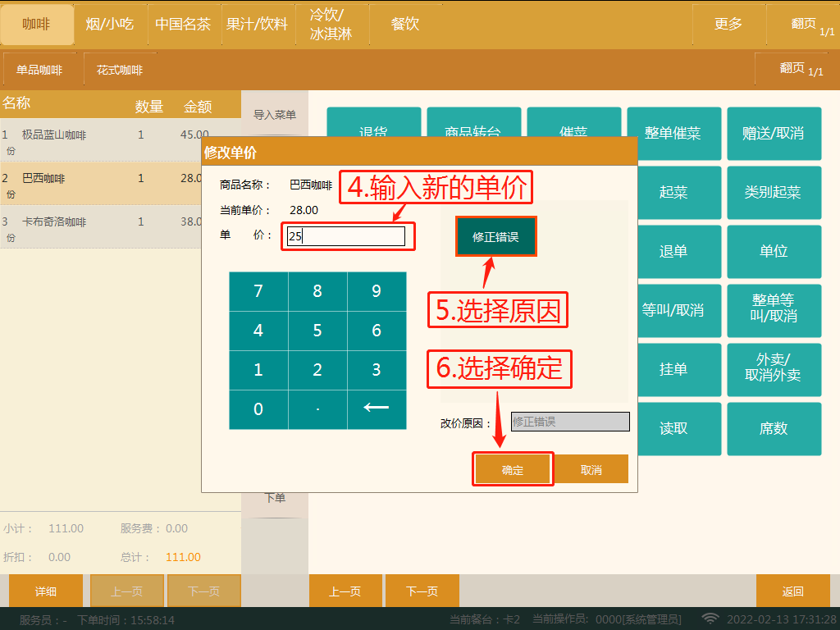This screenshot has width=840, height=630.
Task: Click the Wi-Fi signal icon in status bar
Action: (710, 619)
